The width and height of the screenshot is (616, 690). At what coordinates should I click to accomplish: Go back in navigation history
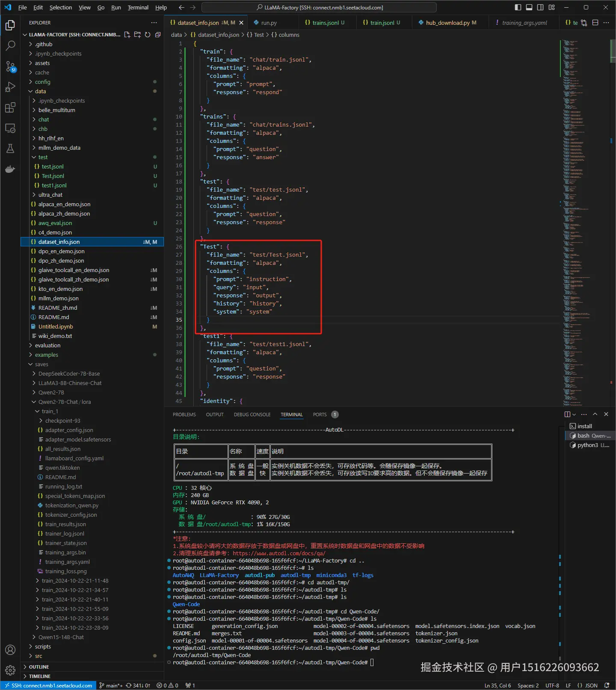click(x=181, y=7)
